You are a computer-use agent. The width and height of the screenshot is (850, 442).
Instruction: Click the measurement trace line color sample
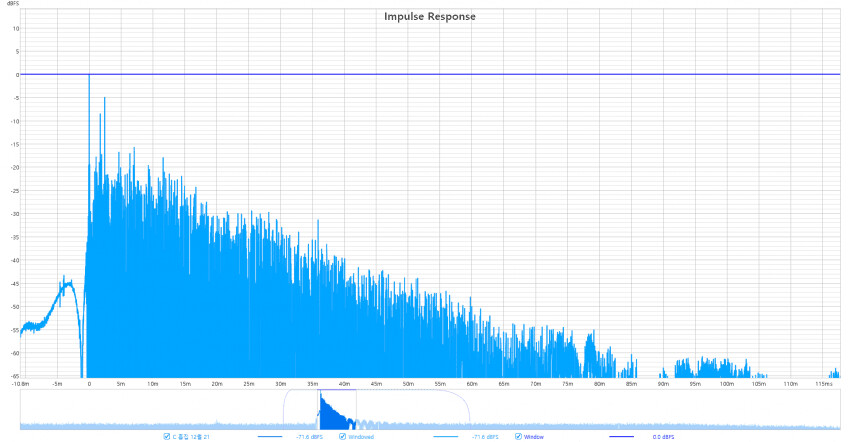(x=270, y=437)
